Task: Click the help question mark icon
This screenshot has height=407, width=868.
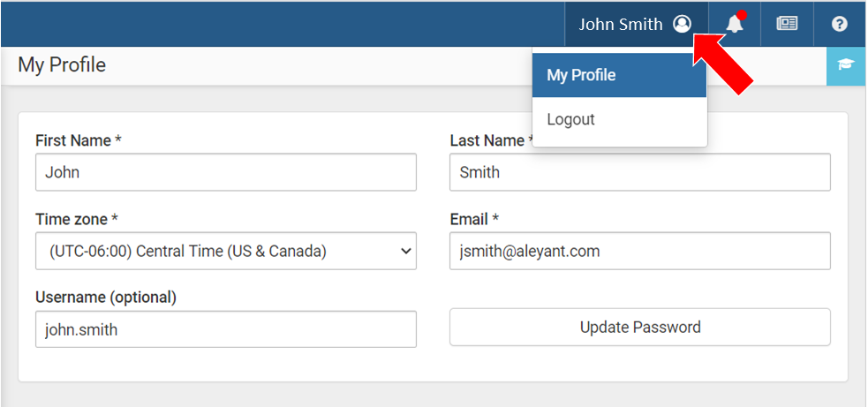Action: tap(839, 24)
